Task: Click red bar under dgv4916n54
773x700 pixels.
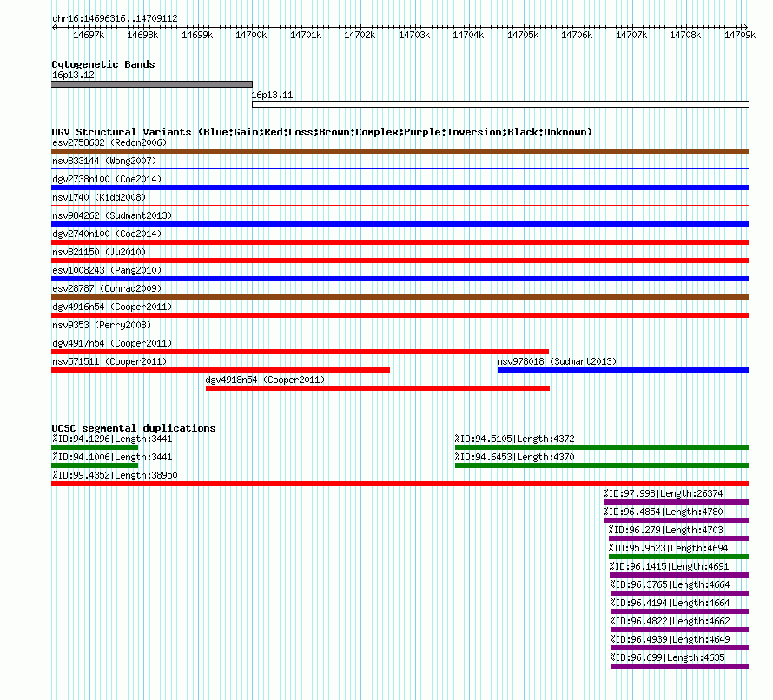Action: [x=400, y=315]
